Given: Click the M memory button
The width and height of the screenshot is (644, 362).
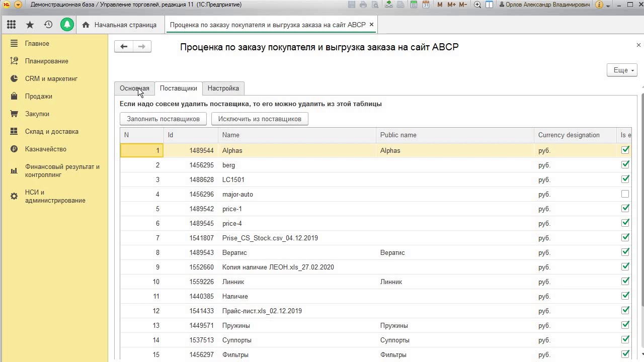Looking at the screenshot, I should [x=440, y=5].
